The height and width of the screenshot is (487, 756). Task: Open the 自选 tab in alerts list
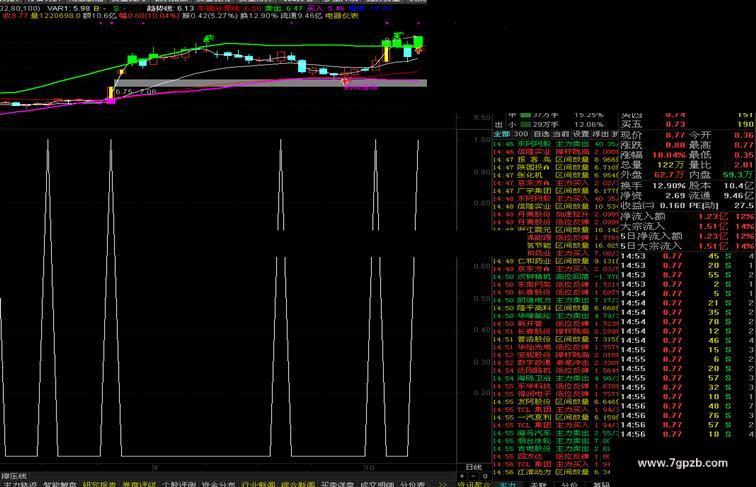pyautogui.click(x=541, y=134)
